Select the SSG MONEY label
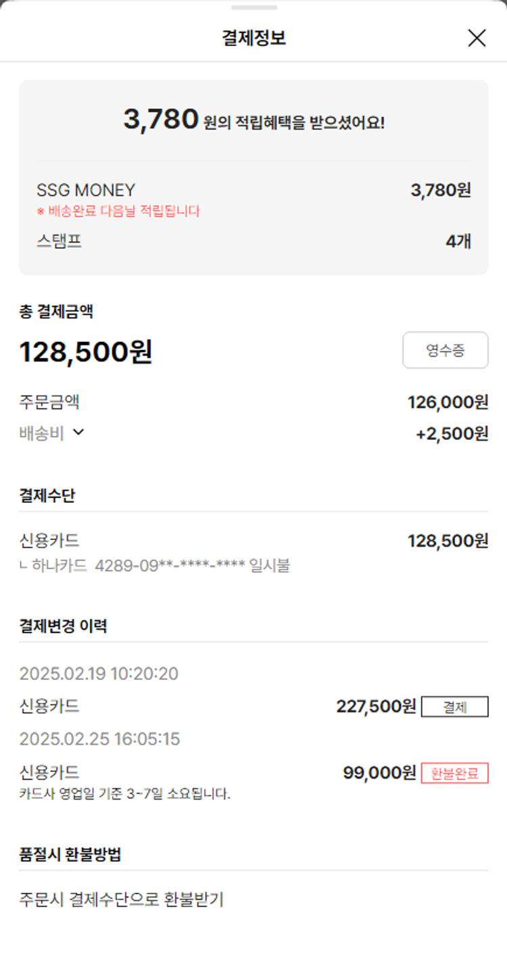The image size is (507, 980). point(86,190)
